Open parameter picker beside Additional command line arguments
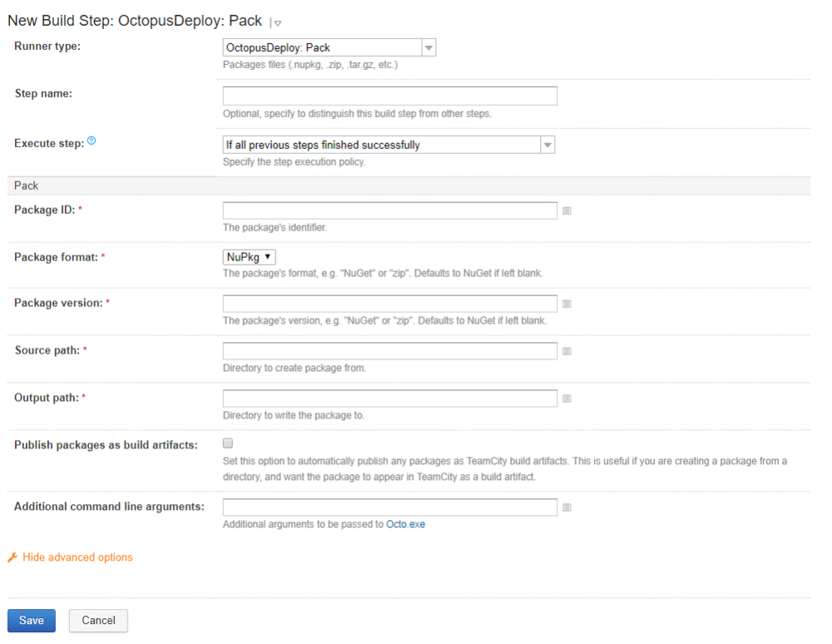The height and width of the screenshot is (644, 832). (567, 507)
